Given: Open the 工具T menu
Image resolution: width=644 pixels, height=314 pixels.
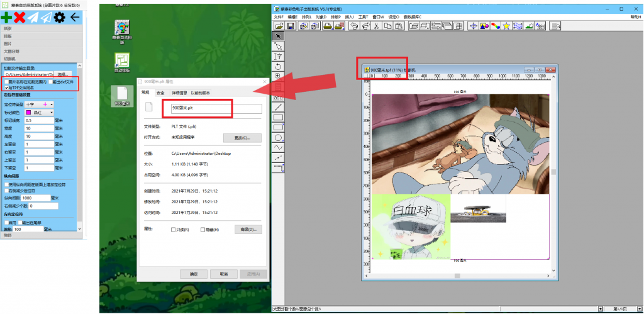Looking at the screenshot, I should point(363,17).
